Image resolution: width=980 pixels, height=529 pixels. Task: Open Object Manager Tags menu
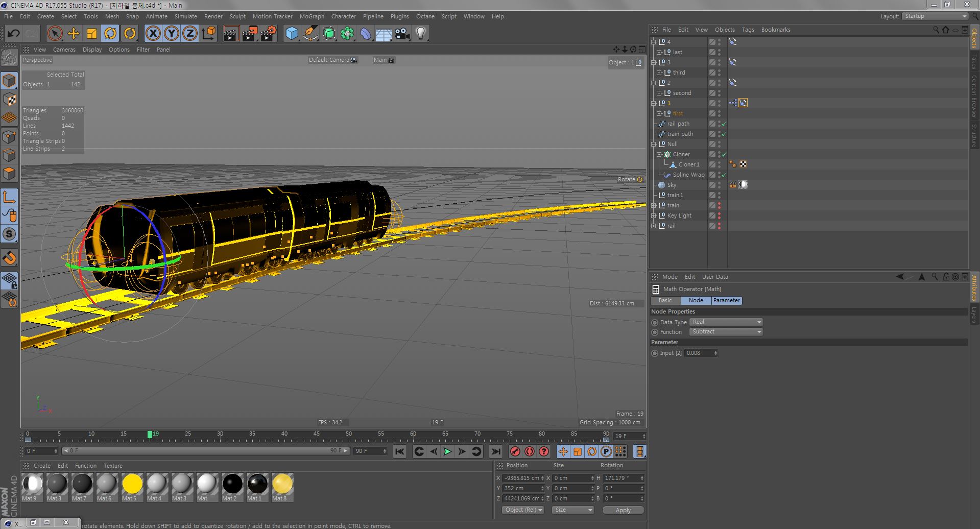pos(748,30)
